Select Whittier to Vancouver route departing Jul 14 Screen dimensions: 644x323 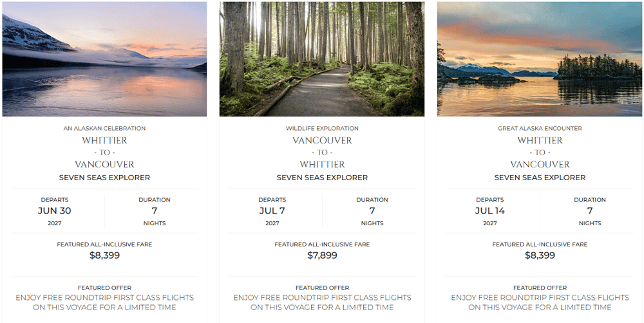[540, 152]
